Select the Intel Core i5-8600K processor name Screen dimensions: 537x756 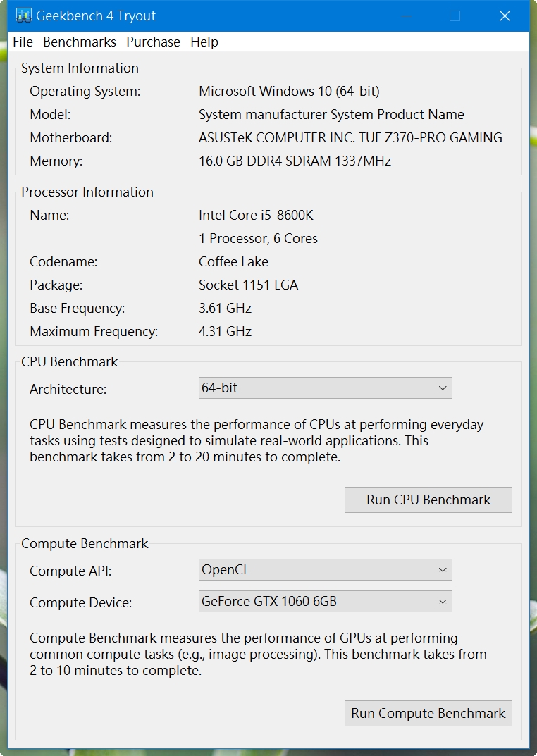(x=256, y=215)
